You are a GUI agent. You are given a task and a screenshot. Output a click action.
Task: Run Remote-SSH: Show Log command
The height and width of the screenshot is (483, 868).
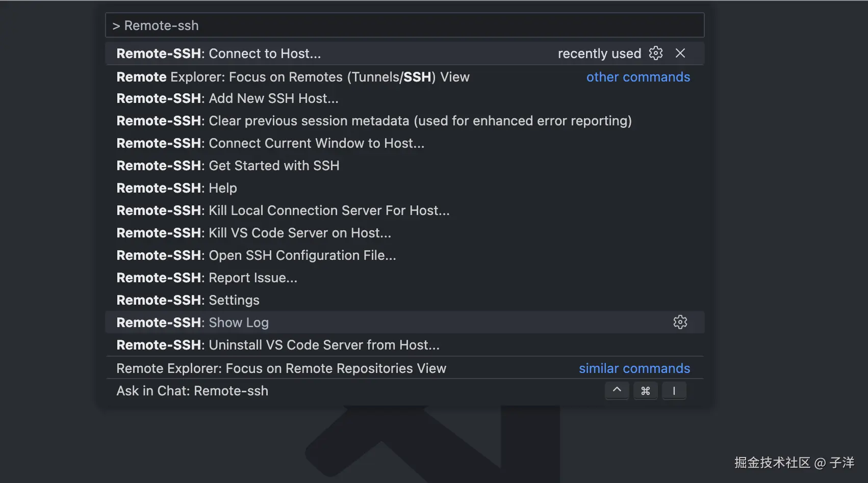(193, 323)
